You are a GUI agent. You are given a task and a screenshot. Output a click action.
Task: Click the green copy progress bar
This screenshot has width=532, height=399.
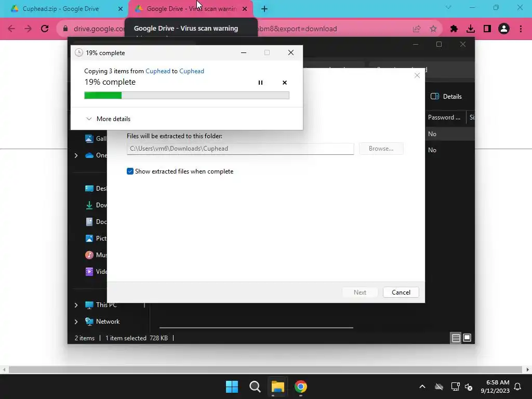coord(187,96)
